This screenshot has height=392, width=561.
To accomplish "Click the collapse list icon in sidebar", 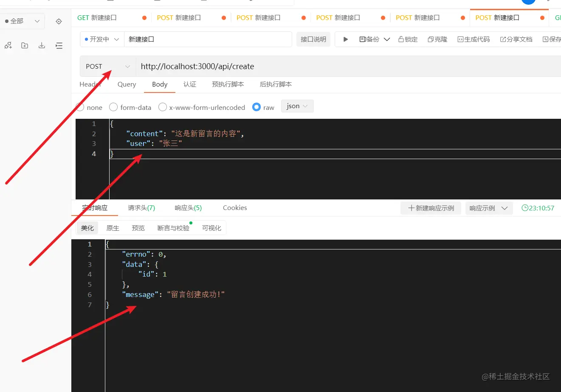I will (x=59, y=45).
